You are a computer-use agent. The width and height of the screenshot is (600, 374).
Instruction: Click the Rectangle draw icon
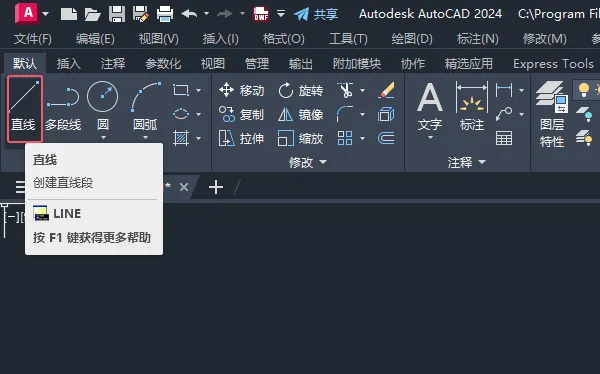(x=181, y=90)
